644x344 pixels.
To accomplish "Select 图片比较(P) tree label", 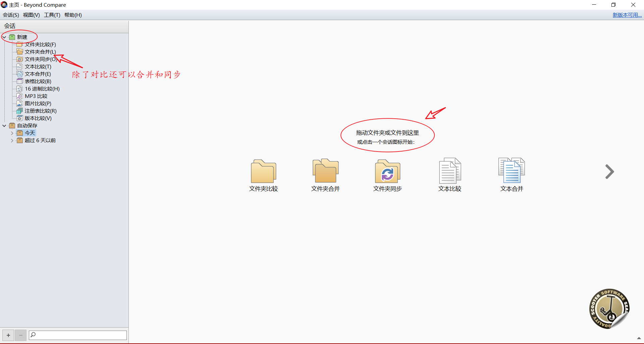I will click(38, 103).
